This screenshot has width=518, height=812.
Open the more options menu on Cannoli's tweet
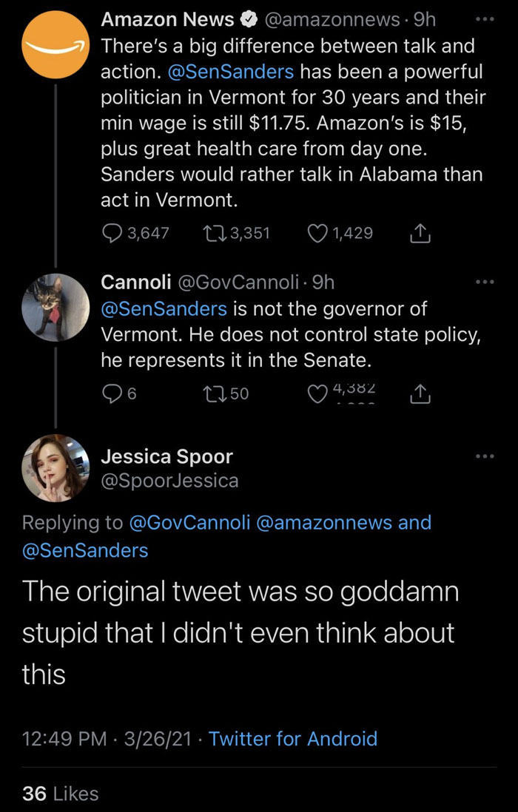pyautogui.click(x=485, y=281)
